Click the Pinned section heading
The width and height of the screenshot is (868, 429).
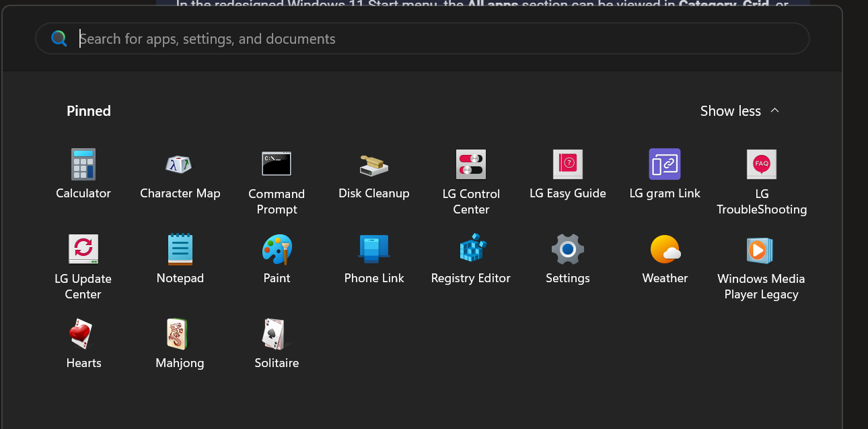point(89,111)
